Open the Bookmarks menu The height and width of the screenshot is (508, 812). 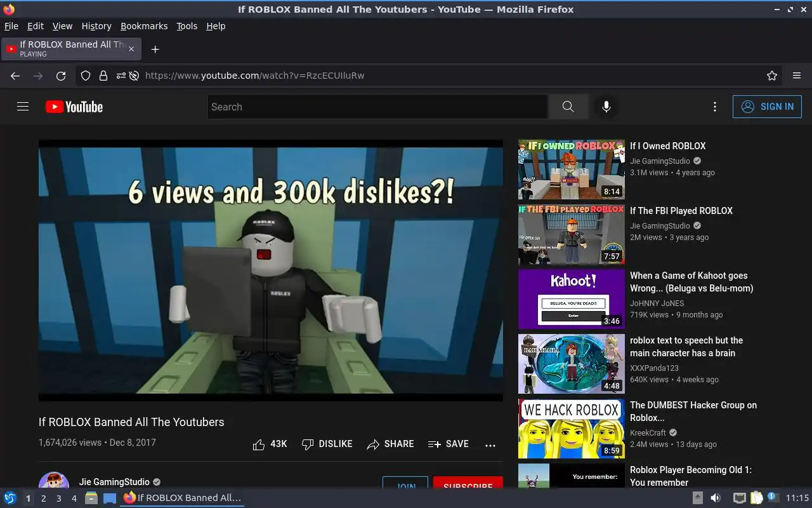click(x=144, y=26)
